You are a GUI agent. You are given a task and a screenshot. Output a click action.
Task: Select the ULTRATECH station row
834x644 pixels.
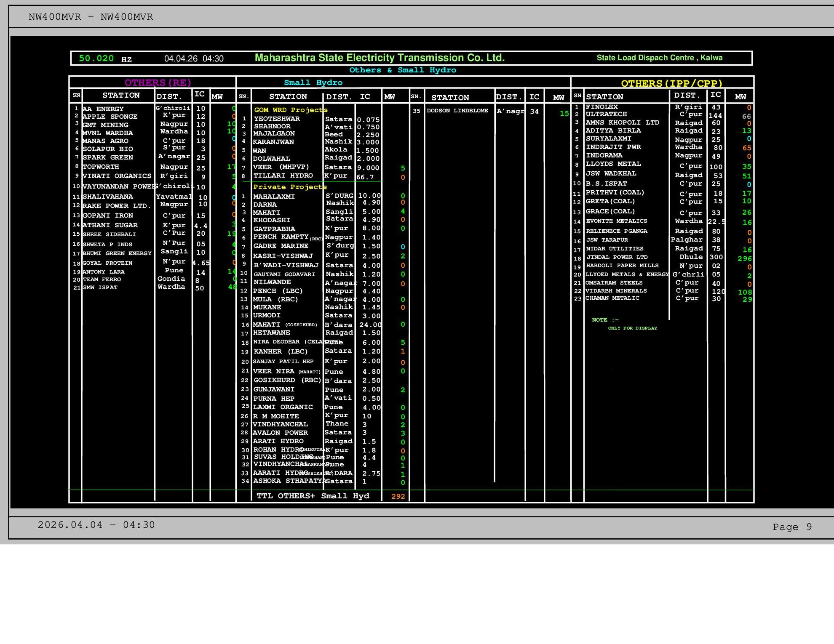point(606,114)
